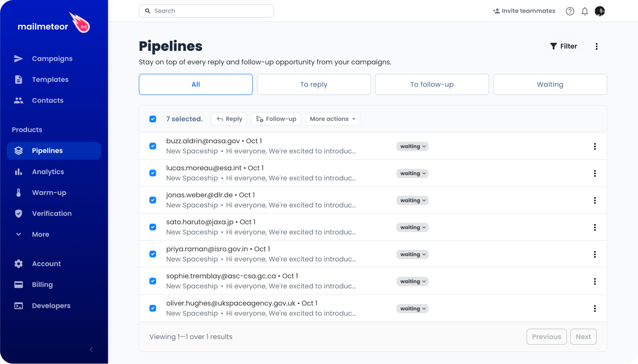Click the Warm-up thermometer icon
Viewport: 638px width, 364px height.
pyautogui.click(x=18, y=192)
